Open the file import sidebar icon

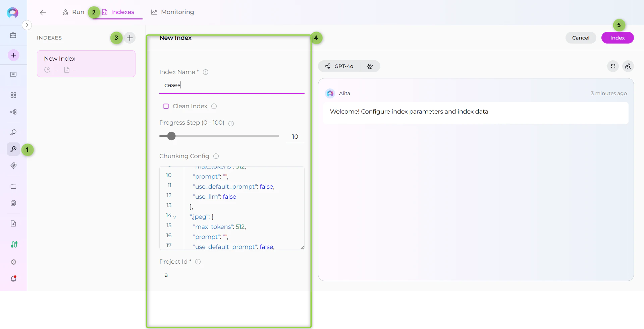pos(13,224)
